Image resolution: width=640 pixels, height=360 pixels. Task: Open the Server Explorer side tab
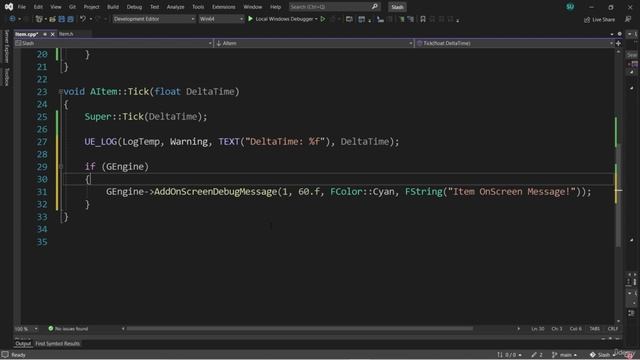pyautogui.click(x=6, y=47)
